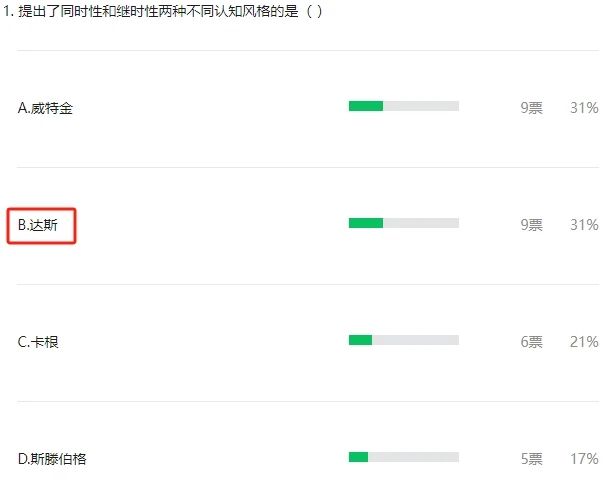Image resolution: width=613 pixels, height=481 pixels.
Task: Click the red highlight box around 达斯
Action: point(41,226)
